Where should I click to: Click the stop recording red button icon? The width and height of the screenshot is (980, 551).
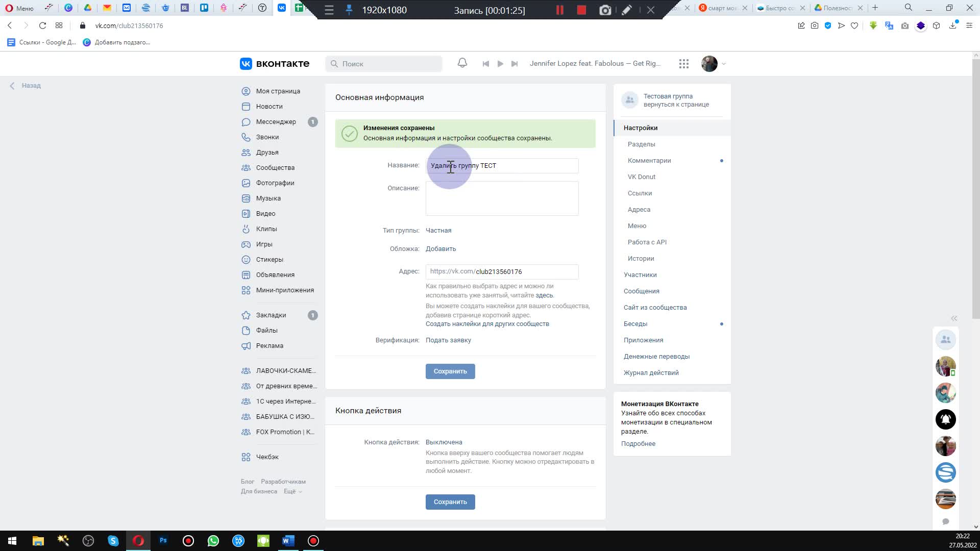(x=581, y=9)
